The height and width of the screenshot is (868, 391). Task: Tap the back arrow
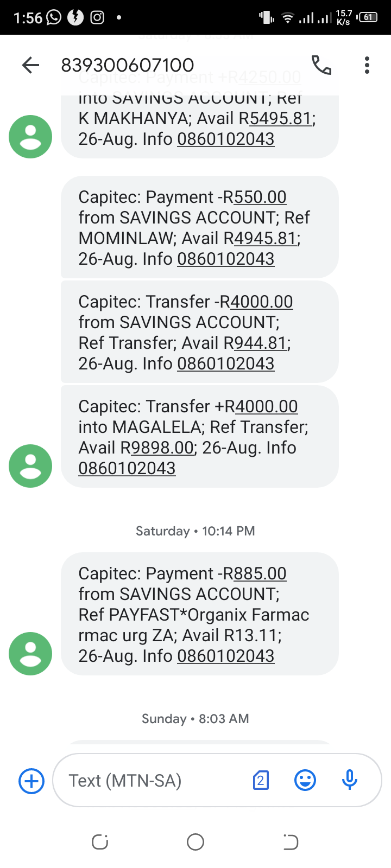pyautogui.click(x=31, y=66)
